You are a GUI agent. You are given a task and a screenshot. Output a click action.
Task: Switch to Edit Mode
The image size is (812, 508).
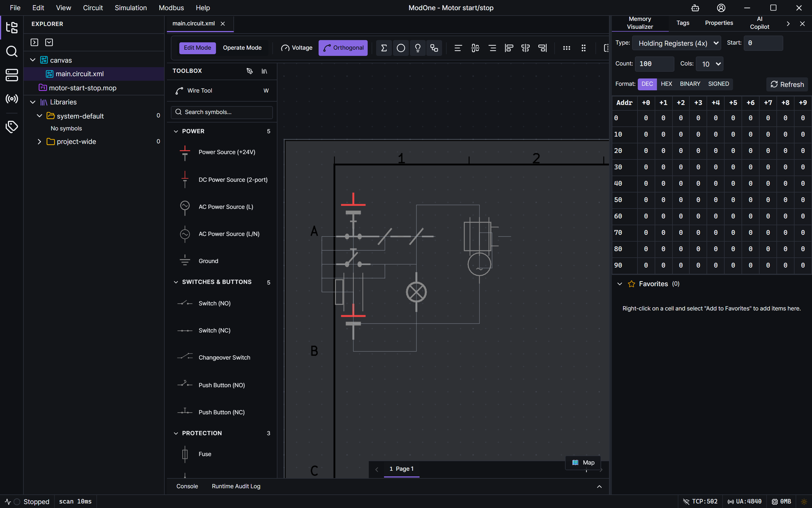click(197, 48)
